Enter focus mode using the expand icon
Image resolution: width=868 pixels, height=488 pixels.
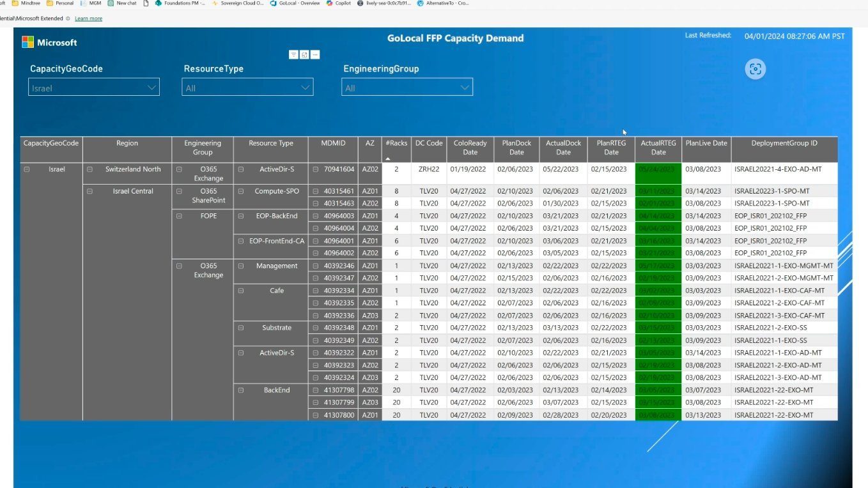coord(304,54)
